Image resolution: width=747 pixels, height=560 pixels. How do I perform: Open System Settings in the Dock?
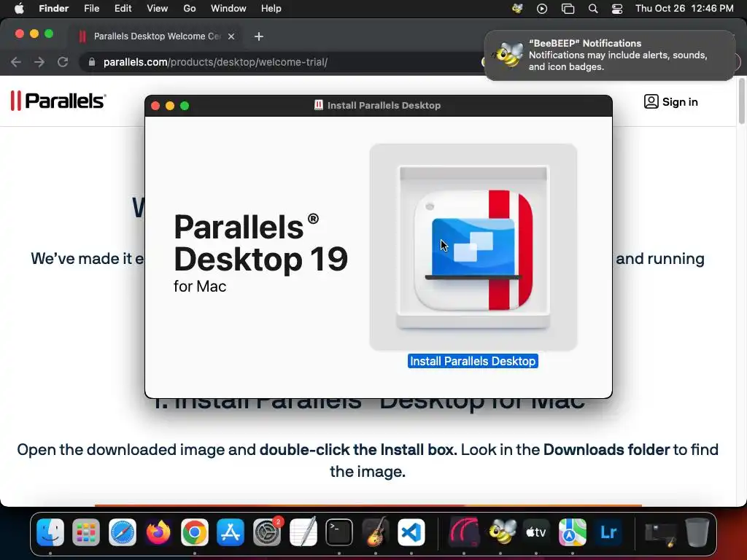coord(267,532)
